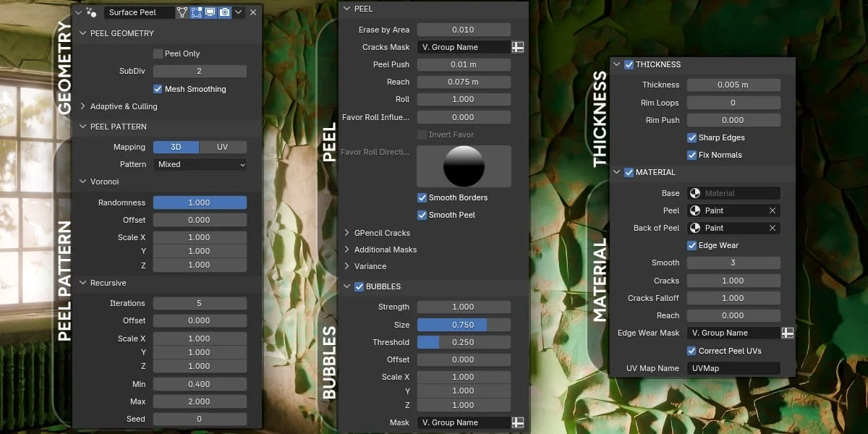This screenshot has height=434, width=868.
Task: Disable Smooth Borders
Action: 421,197
